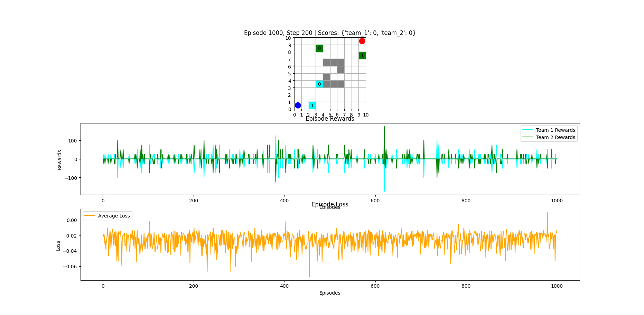Click the '−0.06' tick on the Loss axis
This screenshot has height=315, width=644.
[70, 267]
